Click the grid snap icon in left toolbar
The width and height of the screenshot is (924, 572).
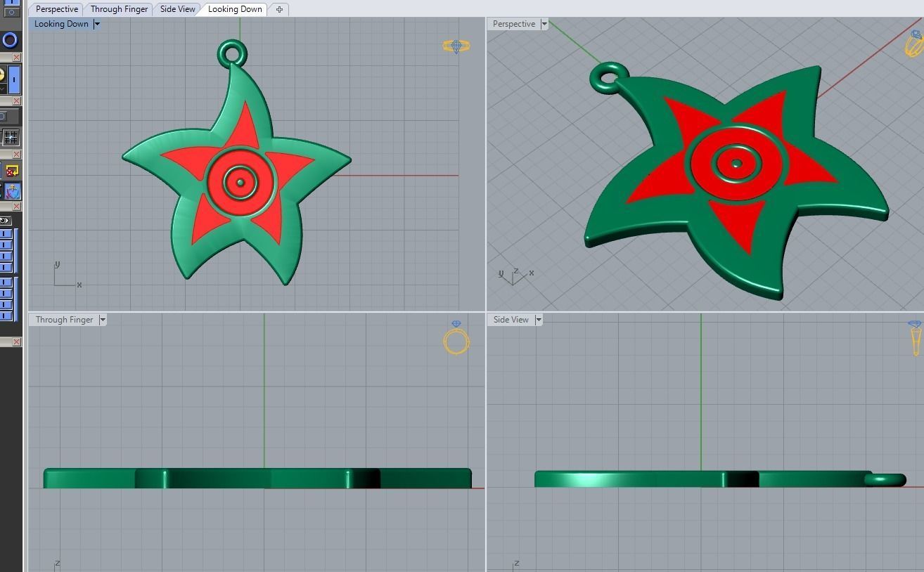11,136
